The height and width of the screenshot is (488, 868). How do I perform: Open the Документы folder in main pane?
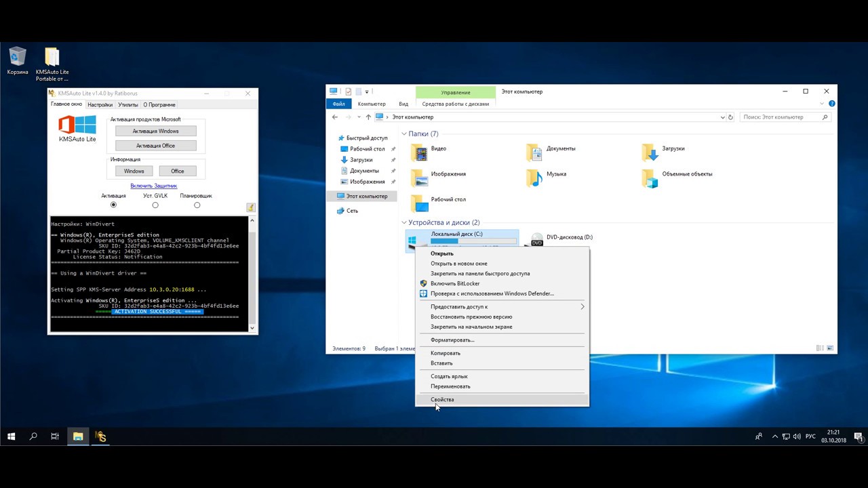click(x=552, y=152)
